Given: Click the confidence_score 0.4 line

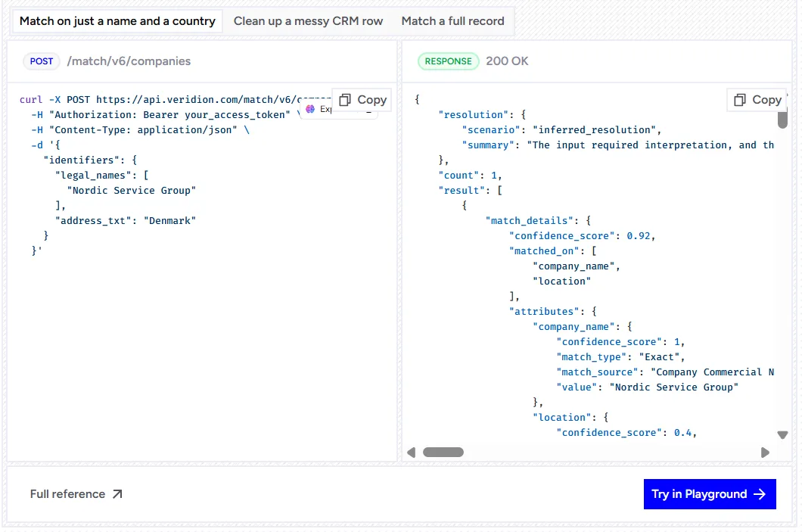Looking at the screenshot, I should [x=626, y=433].
